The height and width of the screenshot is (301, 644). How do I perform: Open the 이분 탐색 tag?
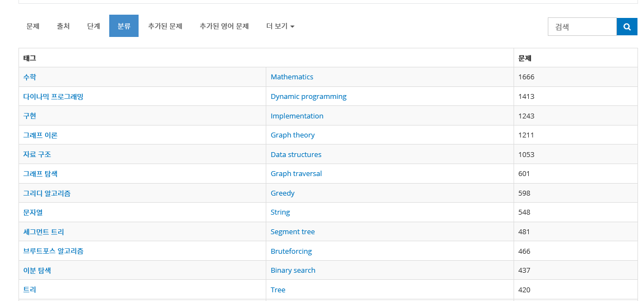pyautogui.click(x=37, y=270)
